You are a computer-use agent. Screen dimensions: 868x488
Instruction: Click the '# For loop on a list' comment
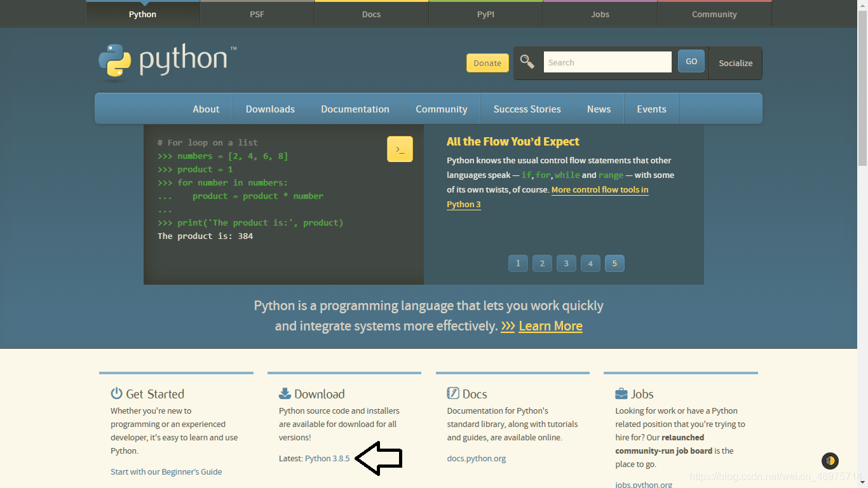(208, 142)
